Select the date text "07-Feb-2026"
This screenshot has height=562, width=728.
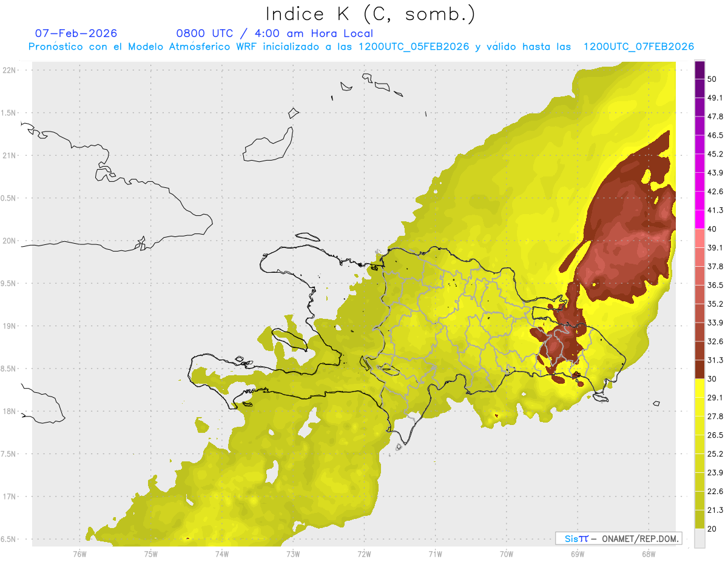point(76,33)
